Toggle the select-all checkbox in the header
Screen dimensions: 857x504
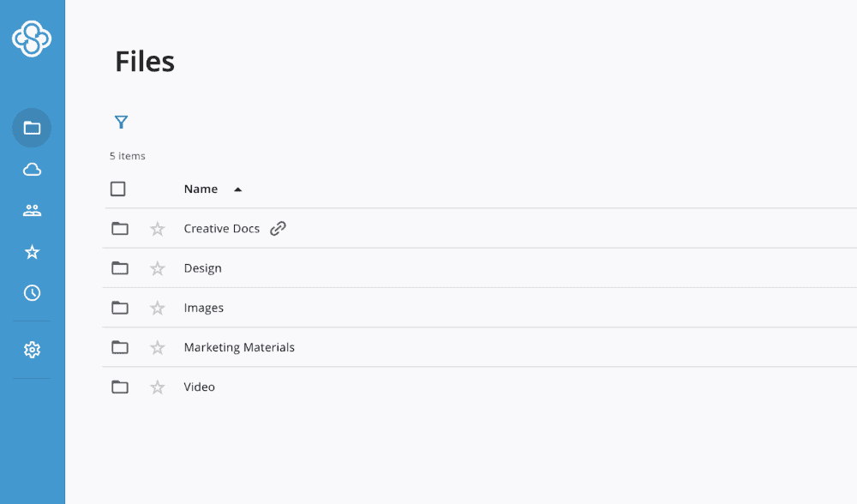click(x=118, y=189)
